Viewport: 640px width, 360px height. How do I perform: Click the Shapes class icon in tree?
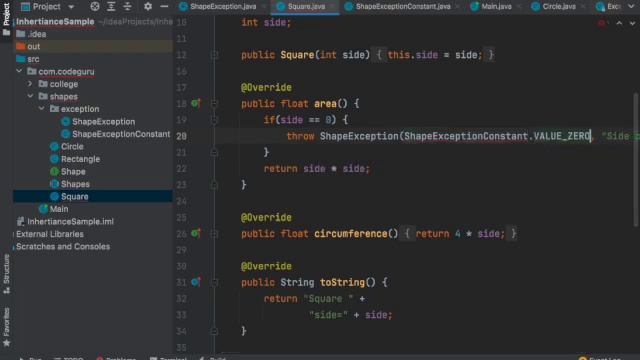coord(54,184)
